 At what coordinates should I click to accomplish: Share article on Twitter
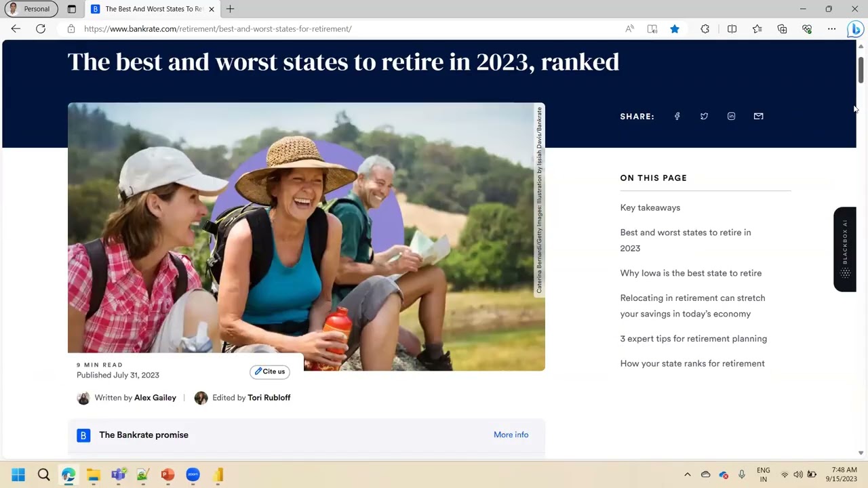(704, 116)
